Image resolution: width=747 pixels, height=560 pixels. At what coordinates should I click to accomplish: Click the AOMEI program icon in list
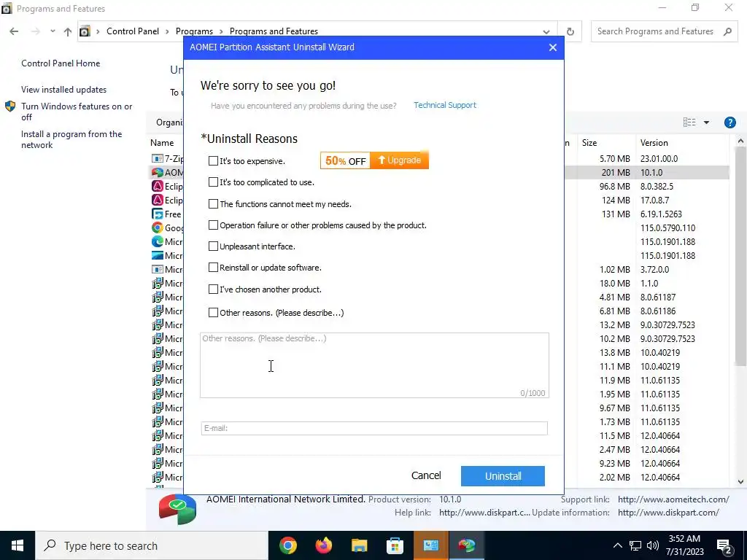(158, 172)
